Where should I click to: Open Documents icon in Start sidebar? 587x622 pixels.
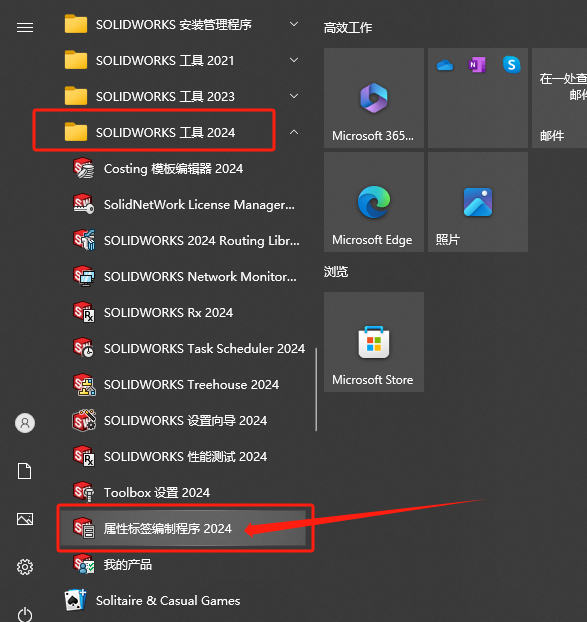coord(25,471)
